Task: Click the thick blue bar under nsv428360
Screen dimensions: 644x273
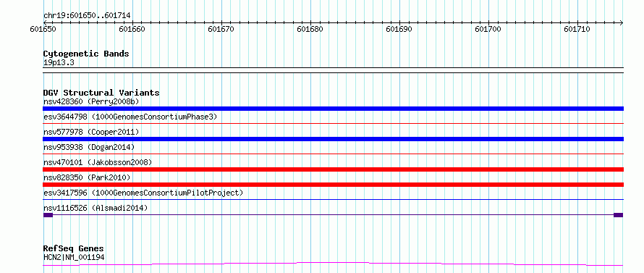Action: (x=333, y=109)
